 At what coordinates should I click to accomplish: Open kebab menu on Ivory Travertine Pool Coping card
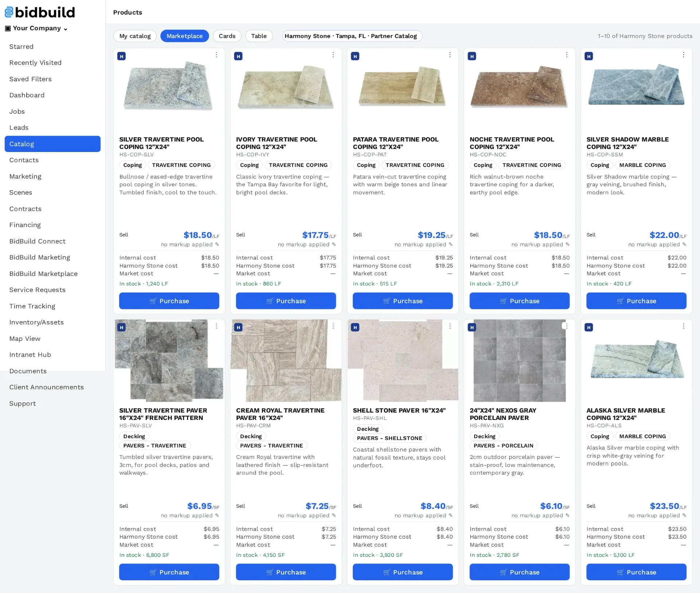tap(333, 55)
